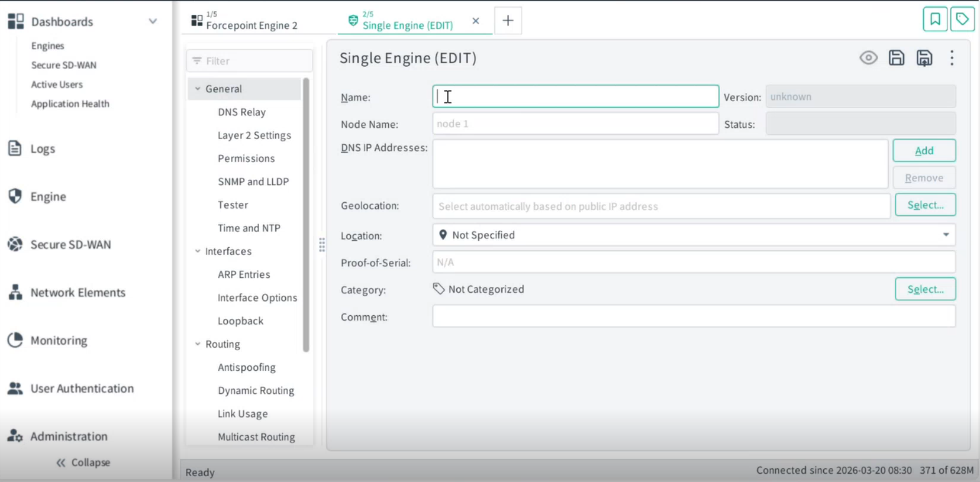Click the Save and Close icon

point(924,57)
